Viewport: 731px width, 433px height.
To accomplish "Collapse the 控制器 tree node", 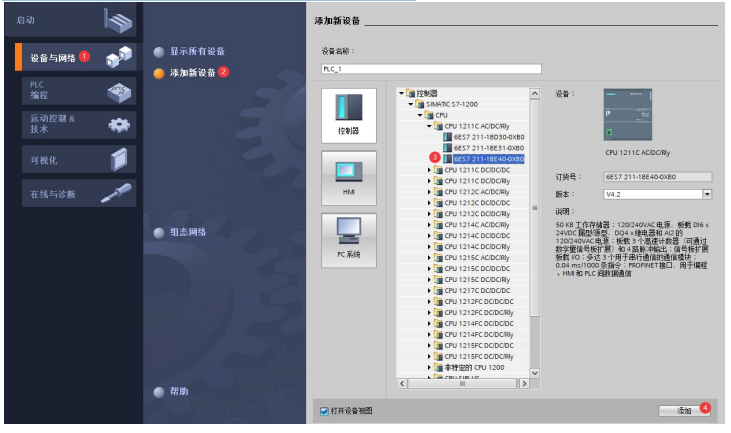I will (x=401, y=93).
